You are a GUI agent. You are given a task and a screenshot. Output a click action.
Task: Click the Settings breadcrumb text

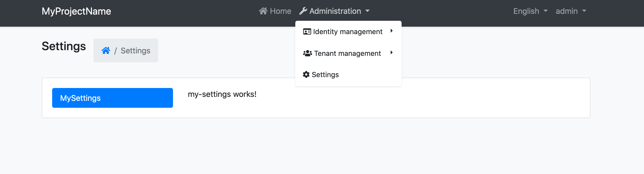pos(135,50)
